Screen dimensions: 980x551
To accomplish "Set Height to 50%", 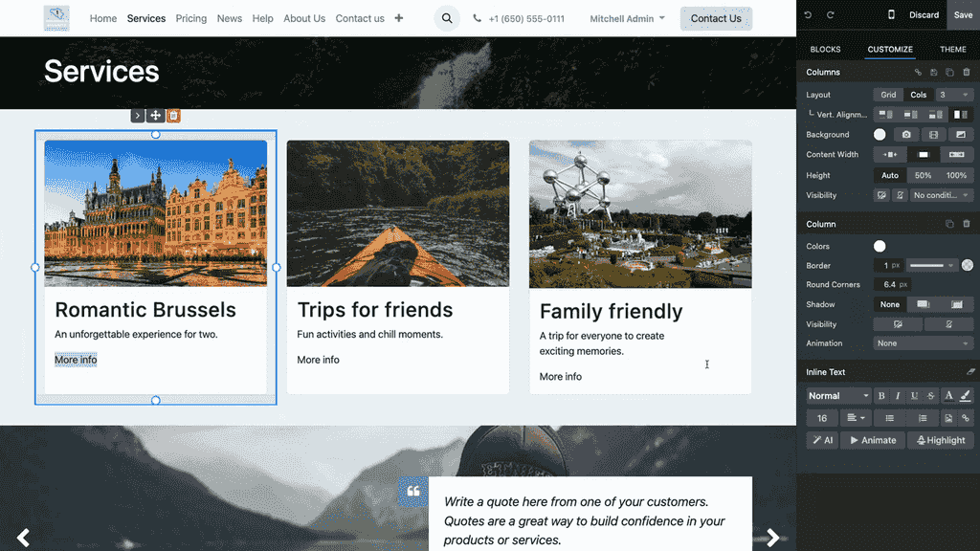I will 923,176.
